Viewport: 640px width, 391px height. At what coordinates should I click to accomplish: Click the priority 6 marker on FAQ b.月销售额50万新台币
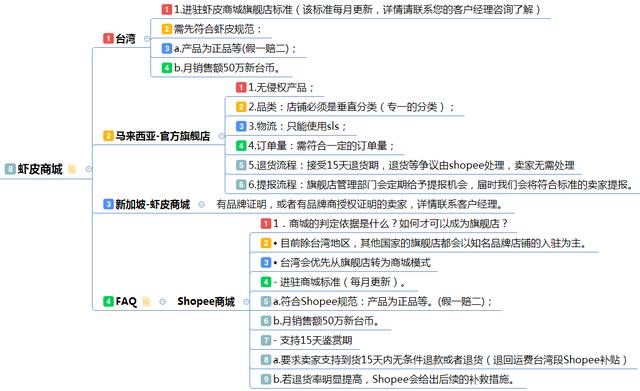tap(266, 320)
